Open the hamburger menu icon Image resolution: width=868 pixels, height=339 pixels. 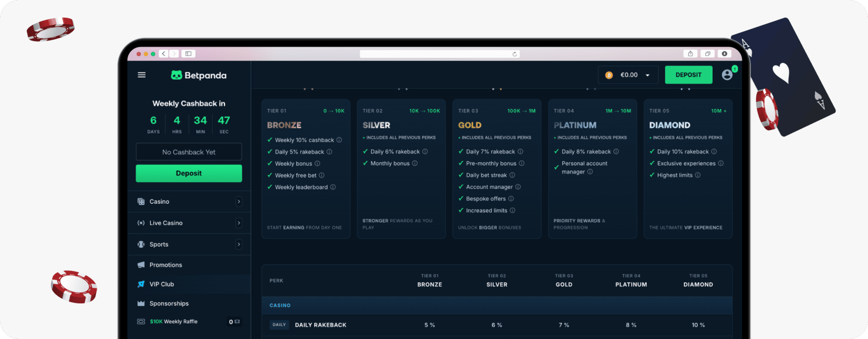(x=142, y=75)
